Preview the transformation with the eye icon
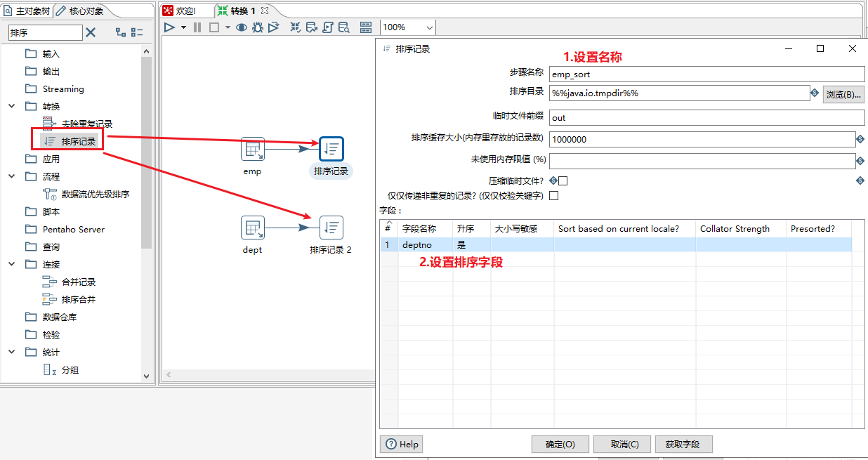The height and width of the screenshot is (460, 868). pyautogui.click(x=242, y=27)
